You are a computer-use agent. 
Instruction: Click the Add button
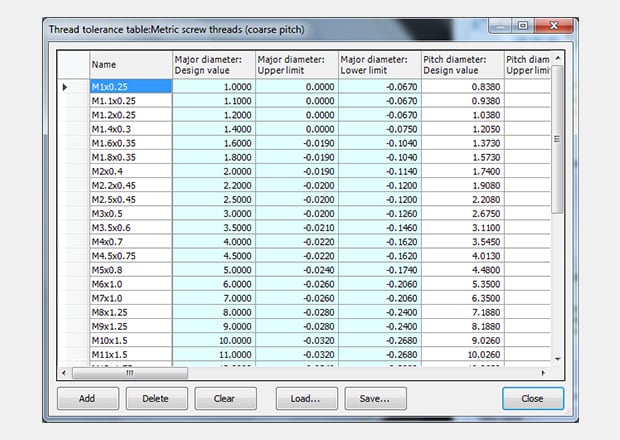[86, 398]
